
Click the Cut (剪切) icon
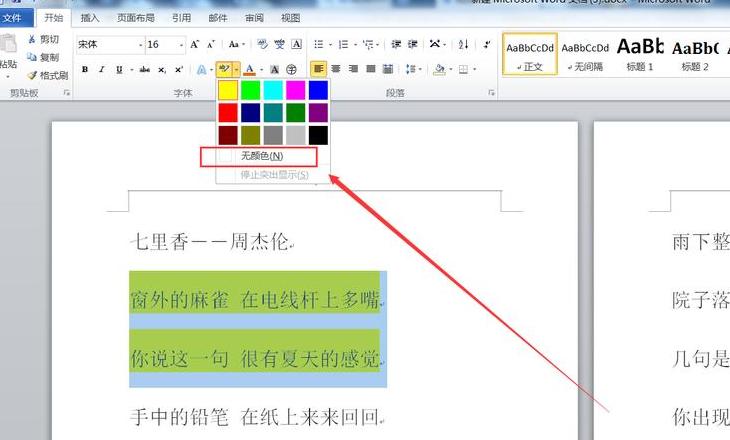click(32, 39)
